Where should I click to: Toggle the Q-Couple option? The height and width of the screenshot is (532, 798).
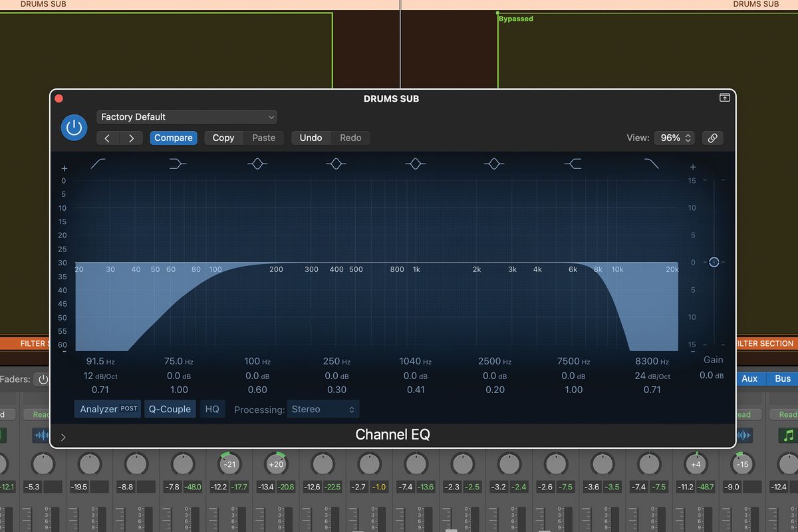[x=170, y=409]
